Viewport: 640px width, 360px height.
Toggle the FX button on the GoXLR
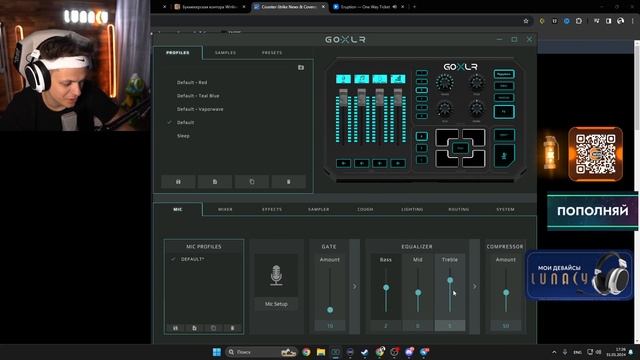[504, 112]
